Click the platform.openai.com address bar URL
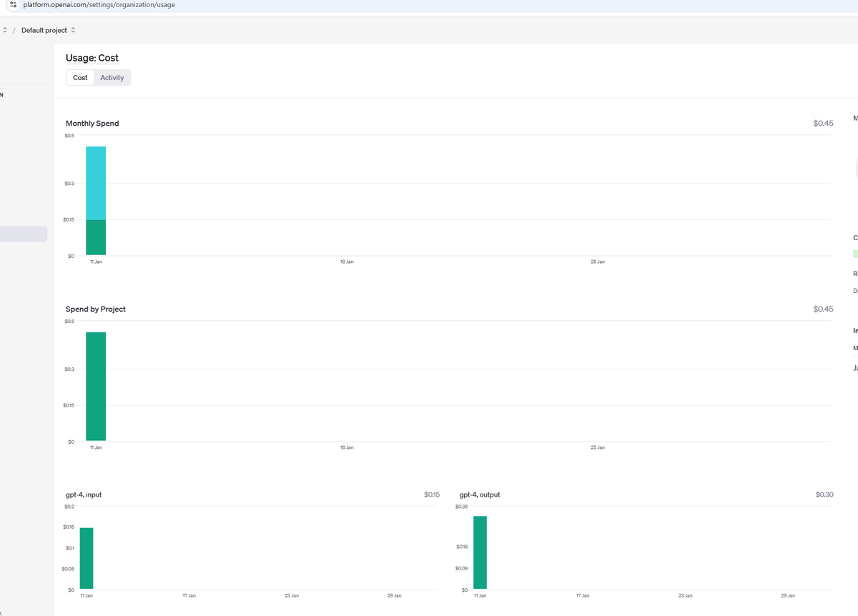Viewport: 858px width, 616px height. [99, 5]
